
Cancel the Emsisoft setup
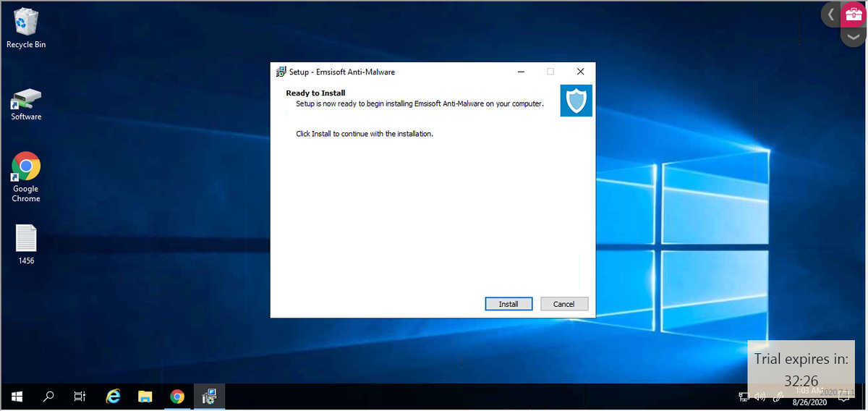pyautogui.click(x=564, y=304)
